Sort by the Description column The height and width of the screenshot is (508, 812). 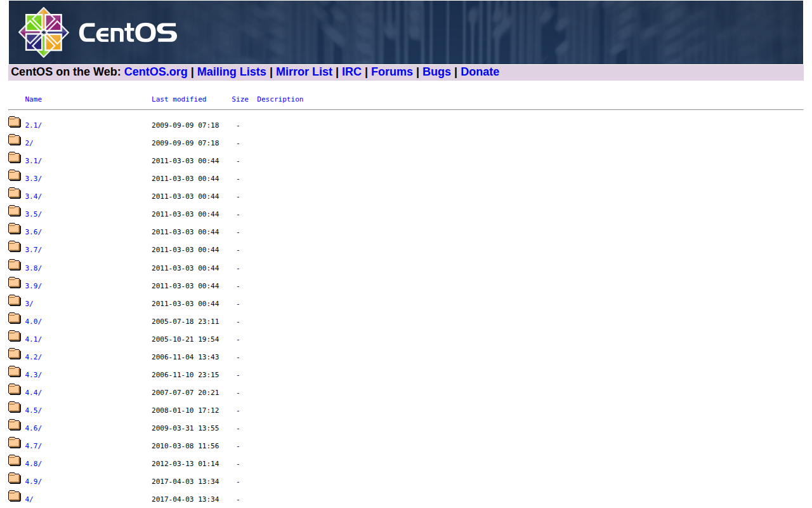(280, 99)
